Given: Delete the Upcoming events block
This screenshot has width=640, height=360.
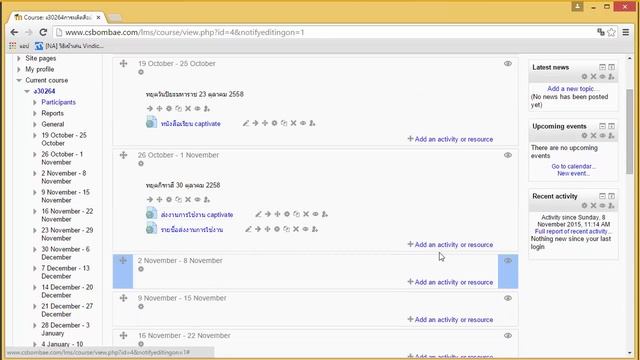Looking at the screenshot, I should click(x=593, y=136).
